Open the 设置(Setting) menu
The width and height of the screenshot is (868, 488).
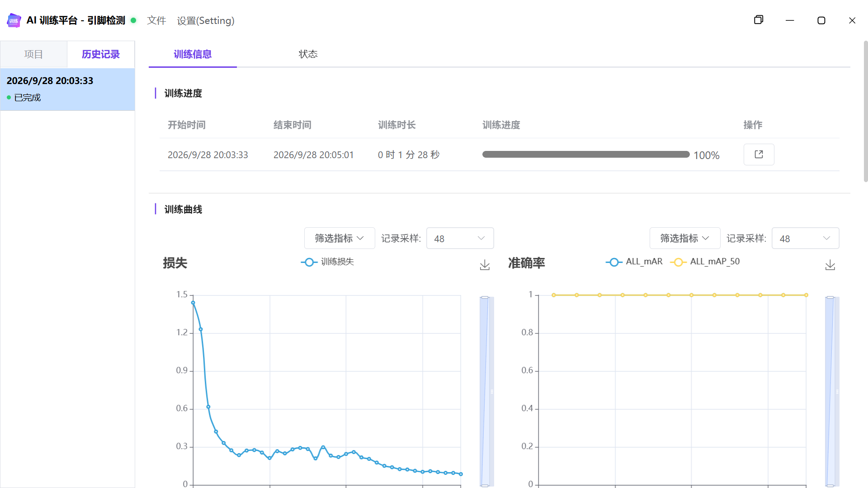[x=206, y=20]
